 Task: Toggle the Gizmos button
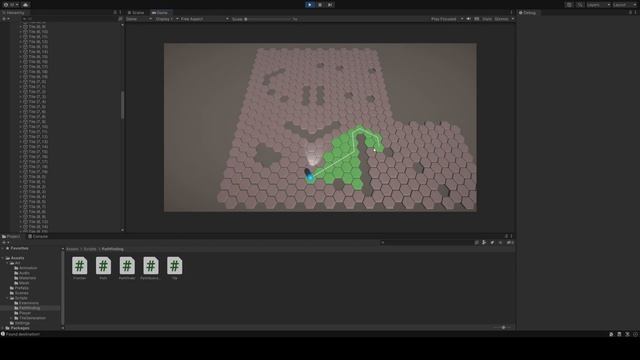[502, 19]
